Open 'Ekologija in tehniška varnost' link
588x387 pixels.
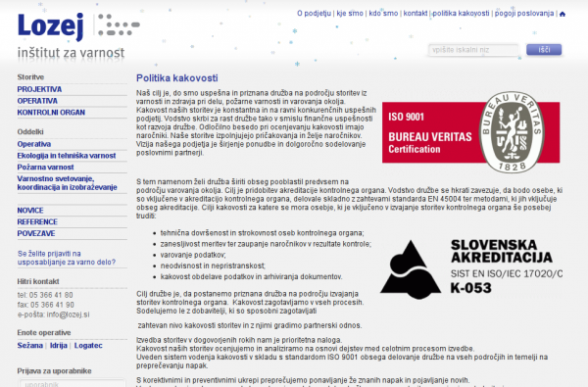(67, 155)
